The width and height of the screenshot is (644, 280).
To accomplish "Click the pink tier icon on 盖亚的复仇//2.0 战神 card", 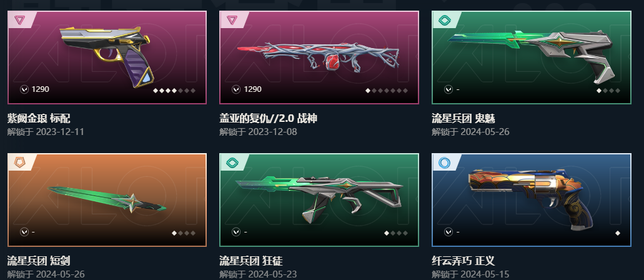I will (x=232, y=20).
